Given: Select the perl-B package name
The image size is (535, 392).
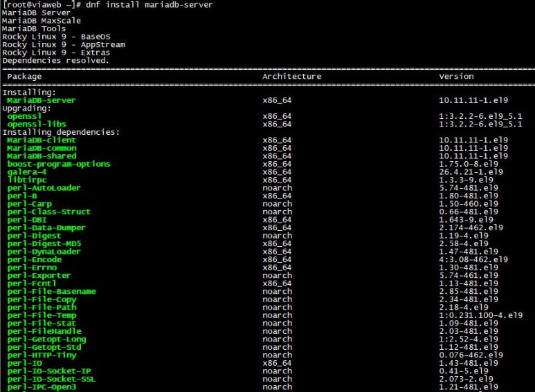Looking at the screenshot, I should [22, 196].
